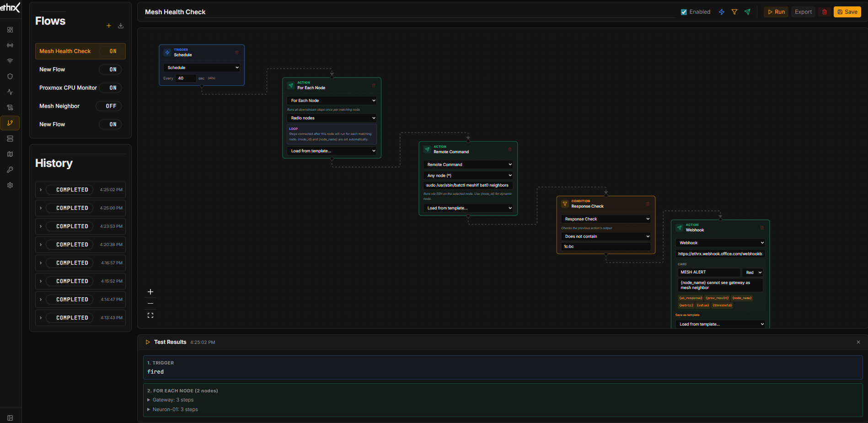Export the flow
The image size is (868, 423).
click(803, 12)
